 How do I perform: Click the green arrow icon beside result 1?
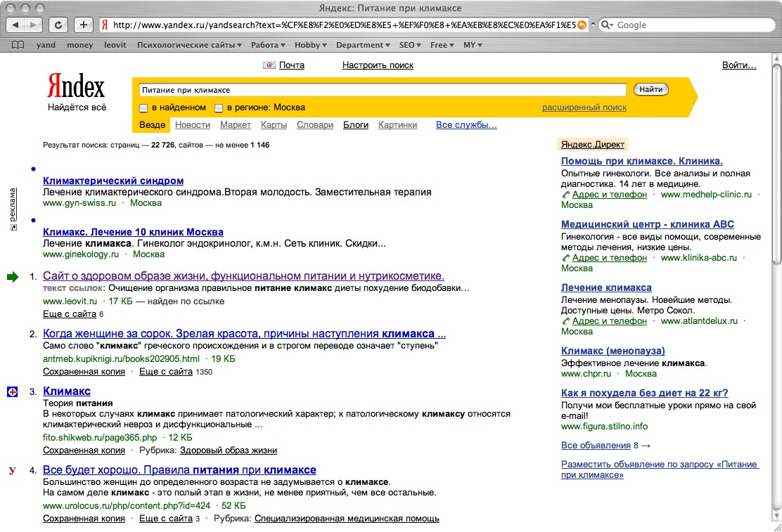tap(13, 277)
